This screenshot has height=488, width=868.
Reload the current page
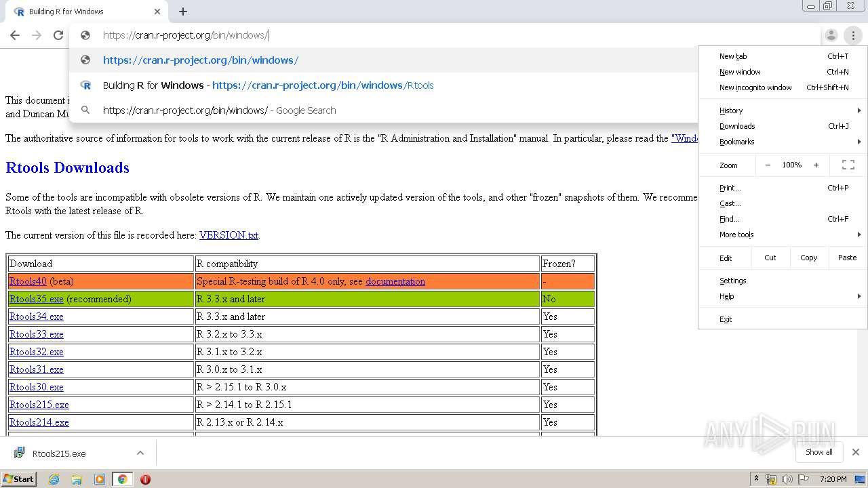pyautogui.click(x=58, y=35)
